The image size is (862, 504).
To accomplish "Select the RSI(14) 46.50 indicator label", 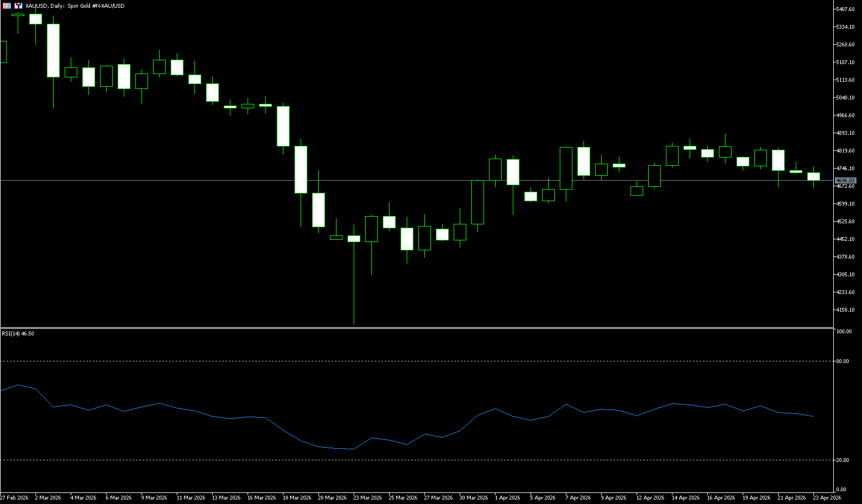I will (18, 334).
